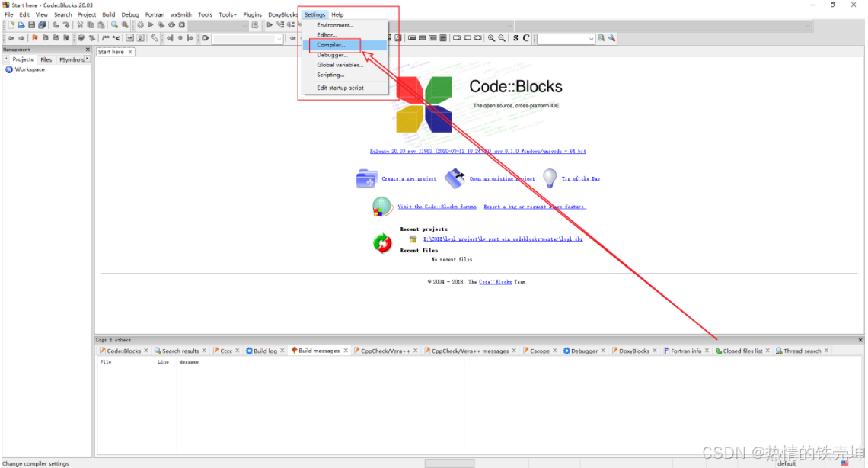Open the Code::Blocks forums link
Screen dimensions: 868x468
tap(438, 207)
